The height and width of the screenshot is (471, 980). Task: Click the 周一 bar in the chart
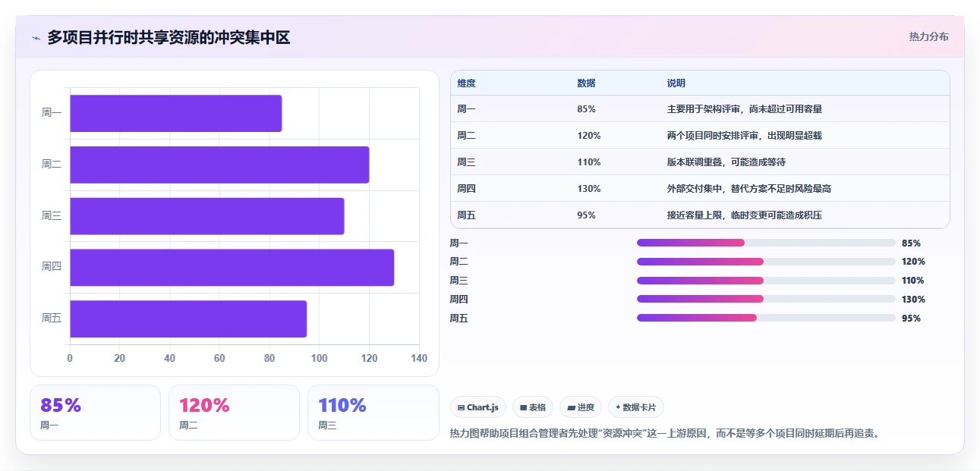click(x=176, y=113)
